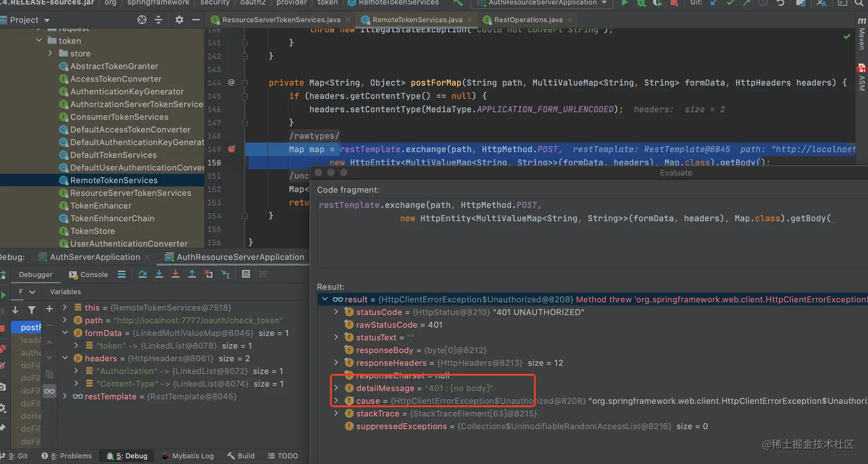Expand the statusCode field in the result

coord(336,312)
